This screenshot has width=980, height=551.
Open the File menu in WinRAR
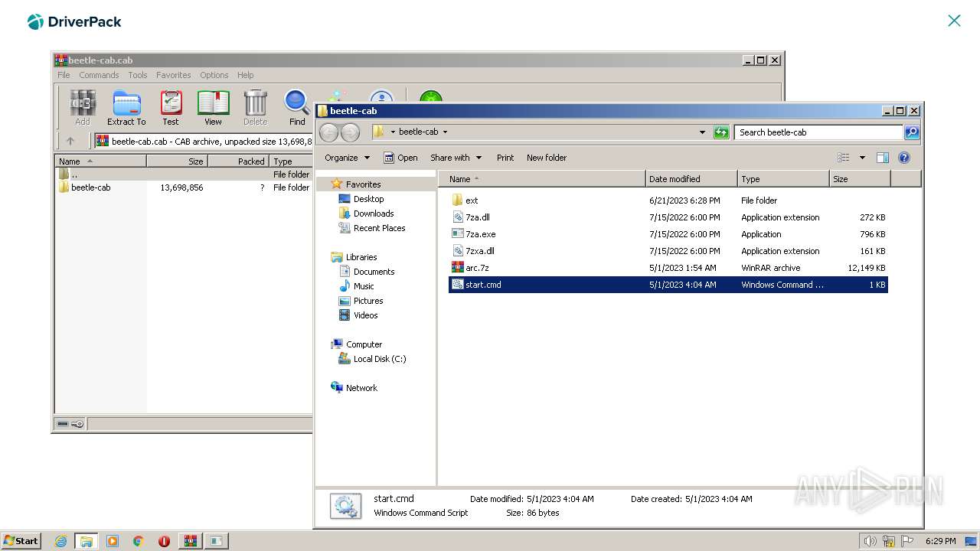(x=64, y=75)
